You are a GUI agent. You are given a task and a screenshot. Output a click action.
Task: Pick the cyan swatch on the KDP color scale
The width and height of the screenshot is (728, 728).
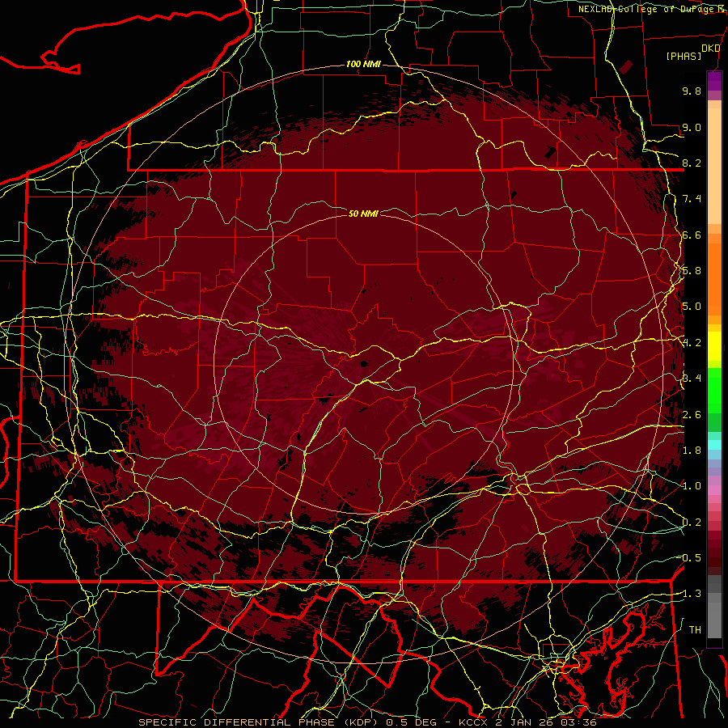click(714, 445)
